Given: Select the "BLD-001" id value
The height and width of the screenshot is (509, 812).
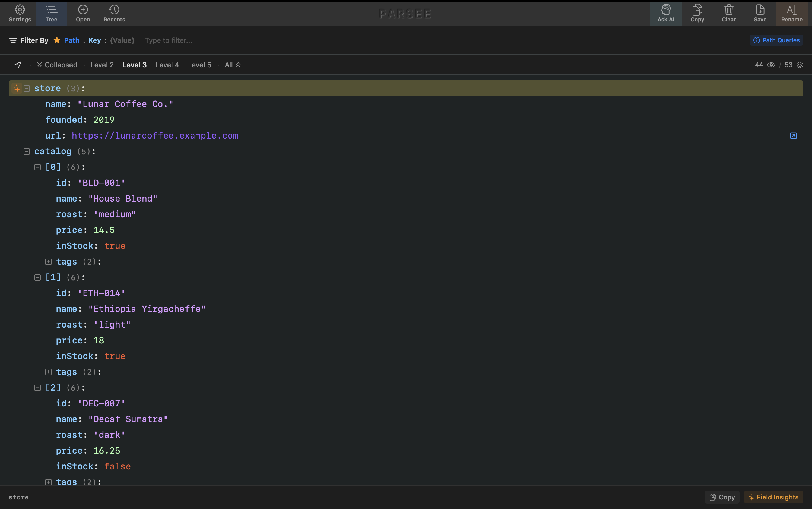Looking at the screenshot, I should click(101, 183).
